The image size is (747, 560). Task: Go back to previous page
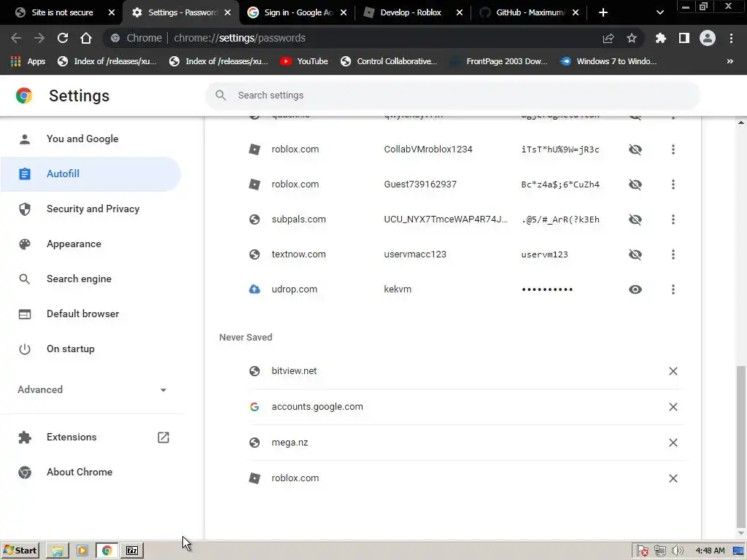coord(16,38)
